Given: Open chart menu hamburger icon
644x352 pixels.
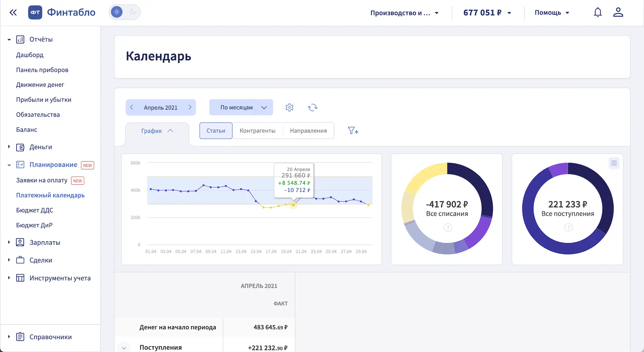Looking at the screenshot, I should [x=614, y=163].
